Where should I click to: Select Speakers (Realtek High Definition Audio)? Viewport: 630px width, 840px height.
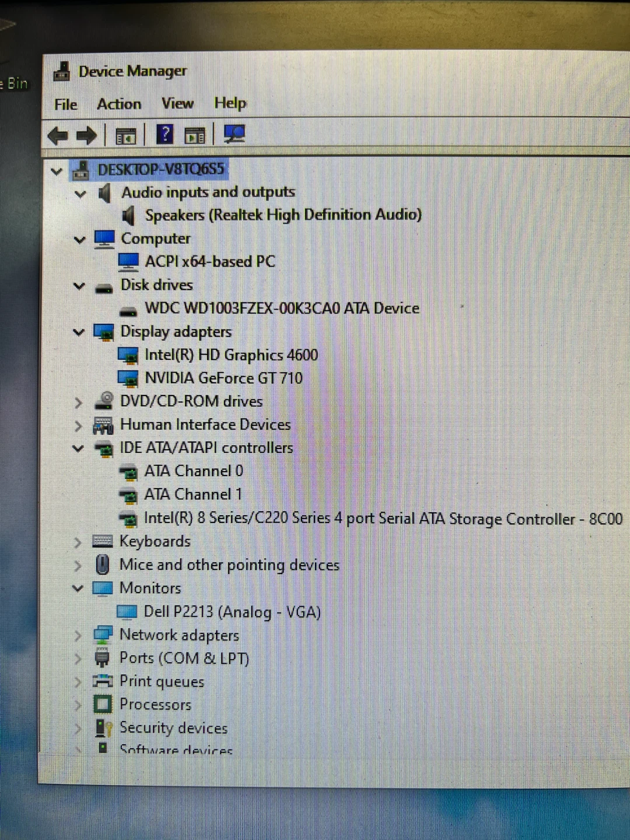(x=283, y=215)
